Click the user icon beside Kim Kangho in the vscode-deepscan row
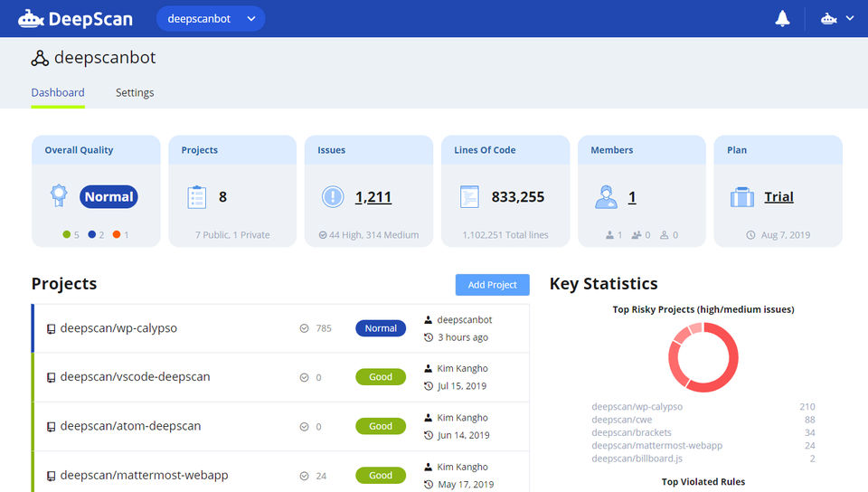 [x=428, y=368]
